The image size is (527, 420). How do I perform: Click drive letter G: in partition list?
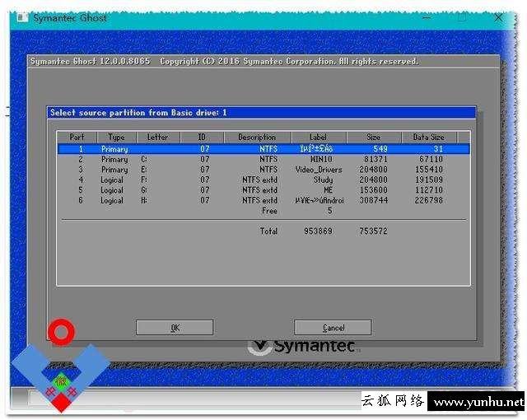(144, 190)
